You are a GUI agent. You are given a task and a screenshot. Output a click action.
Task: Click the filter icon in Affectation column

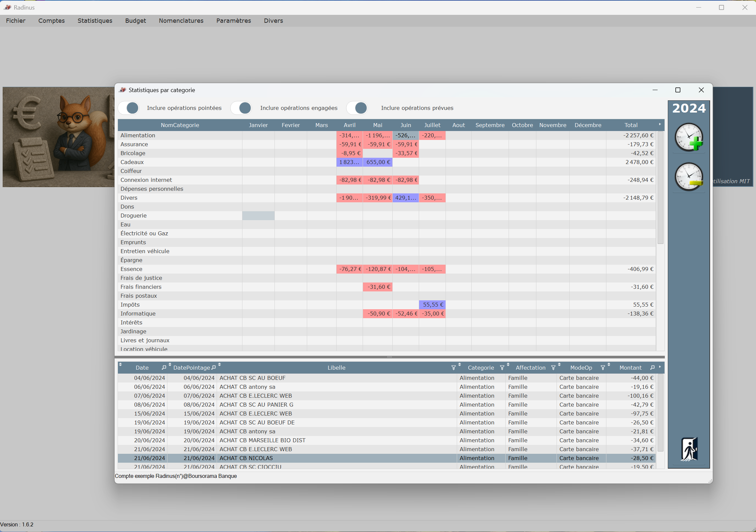point(553,368)
